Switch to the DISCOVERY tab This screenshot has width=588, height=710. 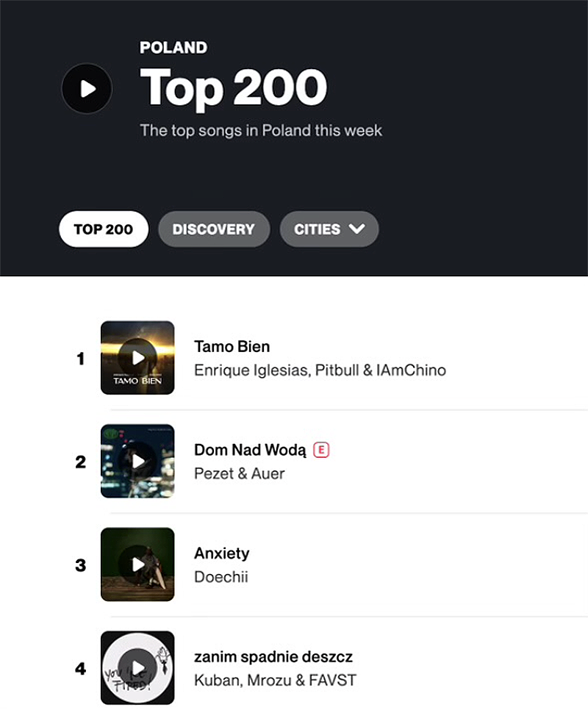pyautogui.click(x=213, y=229)
